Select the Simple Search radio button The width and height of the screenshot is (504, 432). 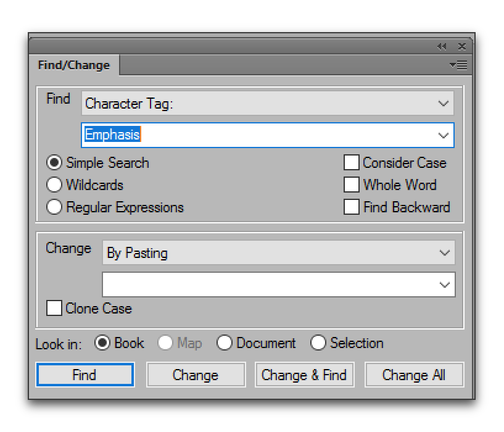[55, 163]
